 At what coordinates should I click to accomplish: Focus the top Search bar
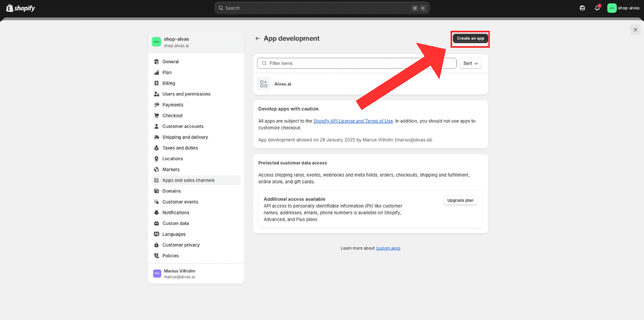(322, 8)
